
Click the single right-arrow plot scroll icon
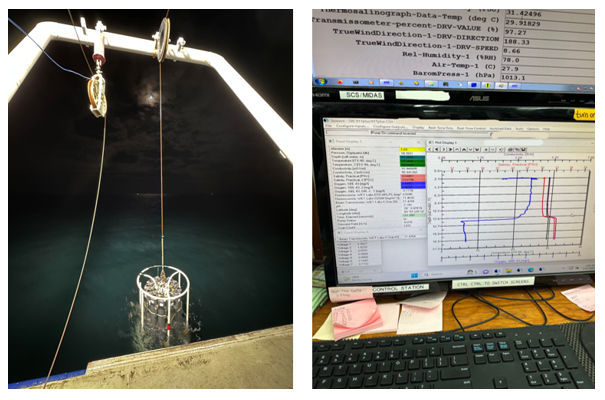point(444,150)
